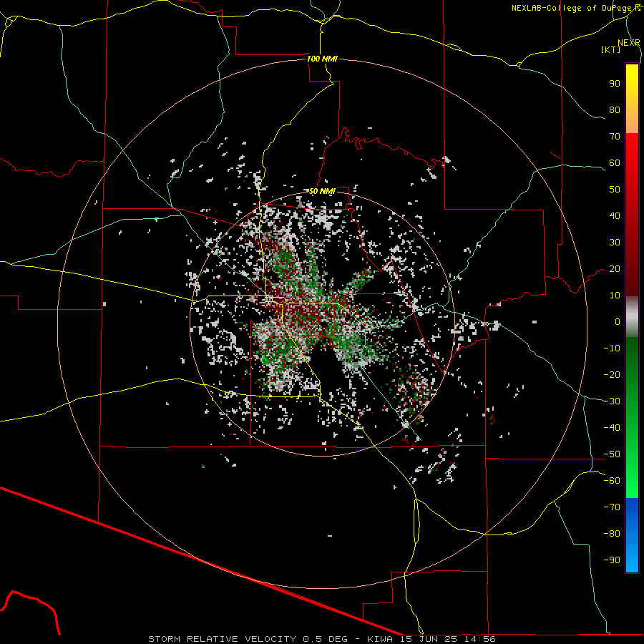This screenshot has height=644, width=644.
Task: Click the gray zero-velocity color bar segment
Action: point(632,317)
